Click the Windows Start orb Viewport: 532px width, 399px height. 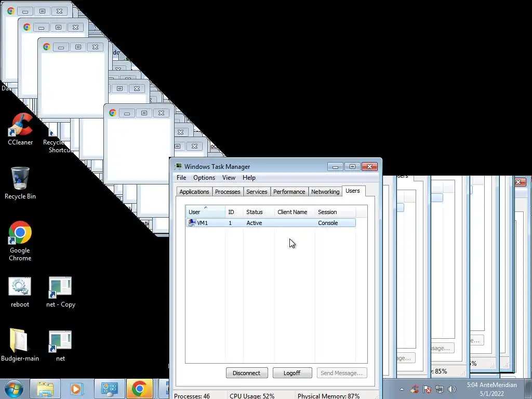[14, 389]
